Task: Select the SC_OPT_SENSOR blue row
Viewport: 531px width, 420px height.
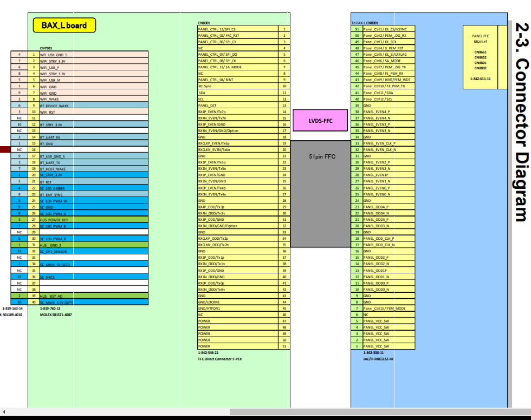Action: point(87,251)
